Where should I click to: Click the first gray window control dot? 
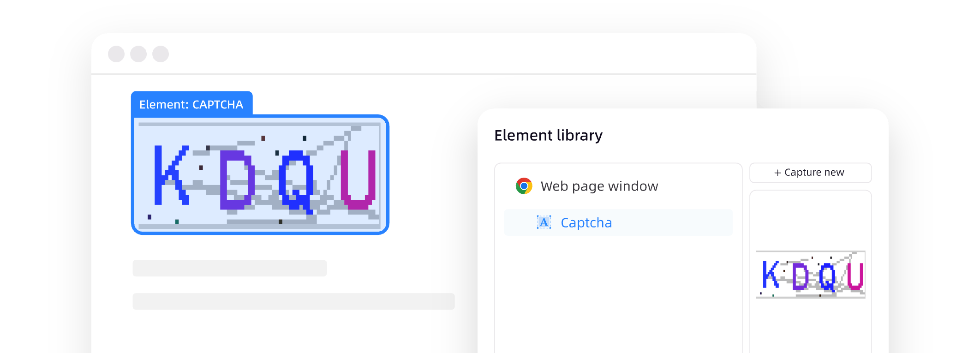[116, 54]
